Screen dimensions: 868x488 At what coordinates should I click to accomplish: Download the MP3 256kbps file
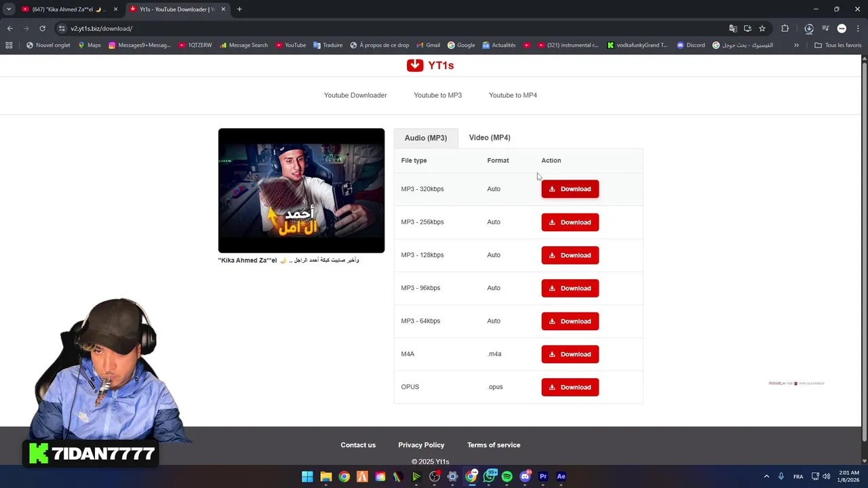[x=570, y=222]
